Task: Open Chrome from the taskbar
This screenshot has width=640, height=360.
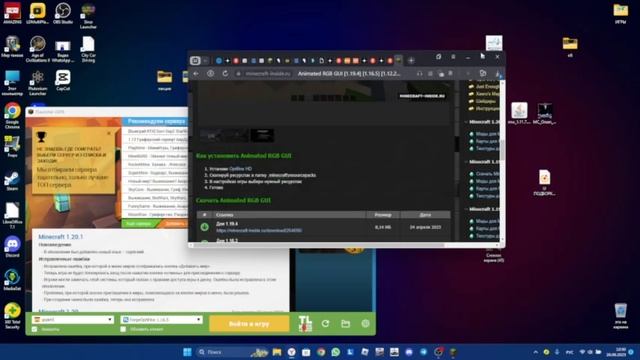Action: coord(321,352)
